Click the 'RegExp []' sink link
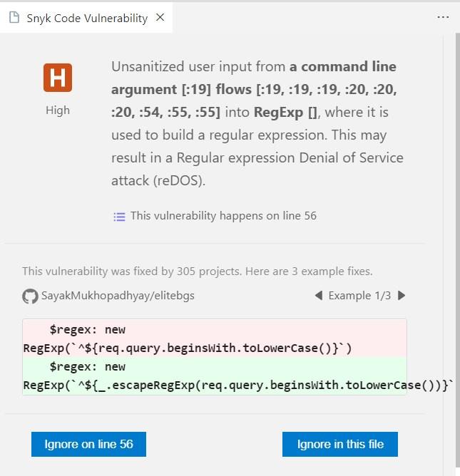460x476 pixels. 285,113
